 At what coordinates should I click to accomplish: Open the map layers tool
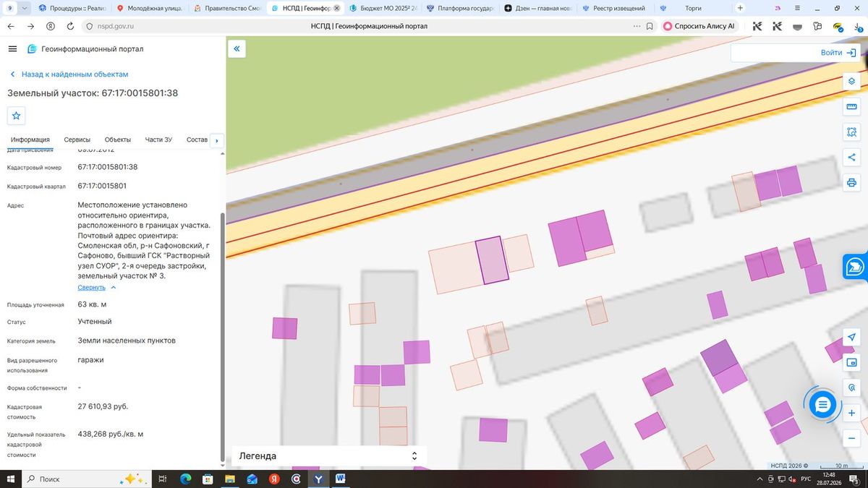[x=851, y=81]
